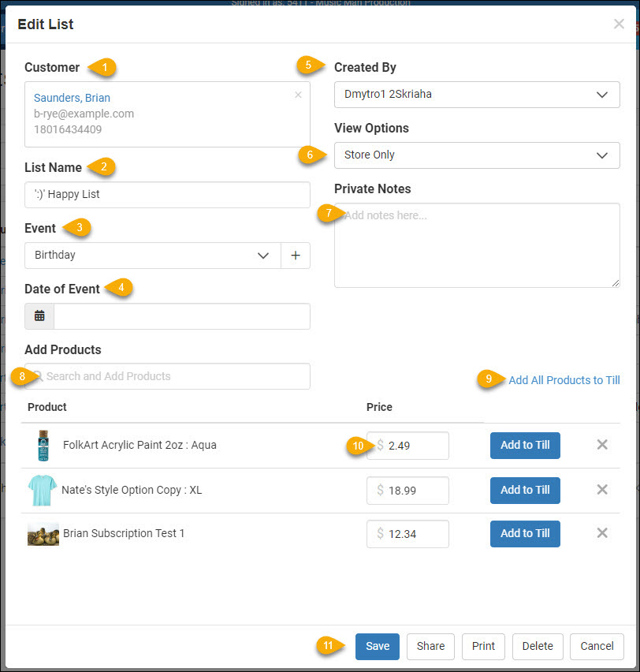Open the Created By dropdown
The height and width of the screenshot is (672, 640).
(x=477, y=94)
